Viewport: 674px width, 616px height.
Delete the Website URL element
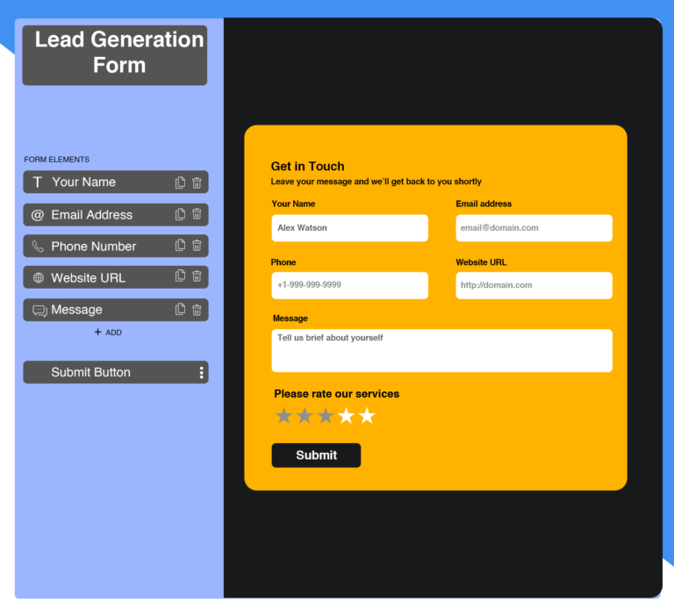(197, 276)
